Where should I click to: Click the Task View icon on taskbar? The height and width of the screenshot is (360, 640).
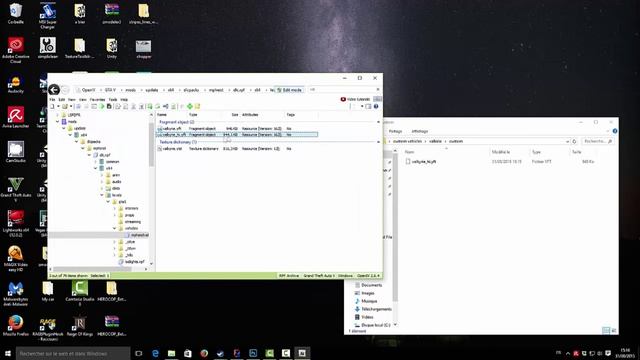[138, 353]
